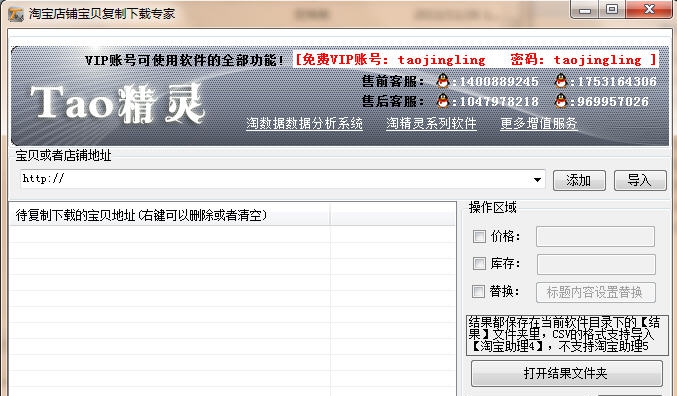Click the QQ penguin icon beside 1400889245
The height and width of the screenshot is (396, 677).
[x=443, y=81]
